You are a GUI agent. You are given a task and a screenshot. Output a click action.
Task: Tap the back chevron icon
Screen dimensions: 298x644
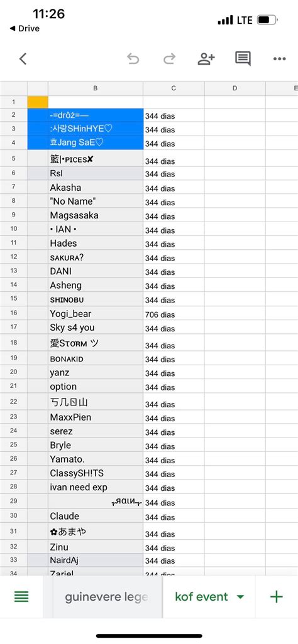point(23,59)
